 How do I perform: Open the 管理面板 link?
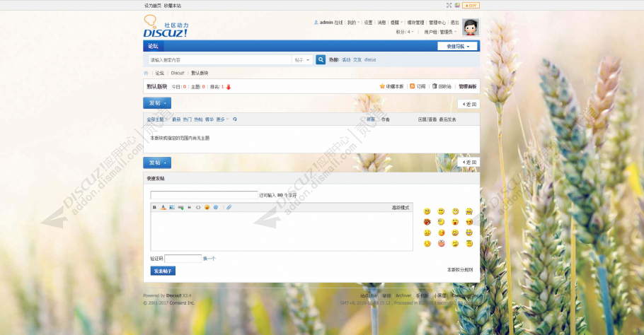pyautogui.click(x=467, y=86)
